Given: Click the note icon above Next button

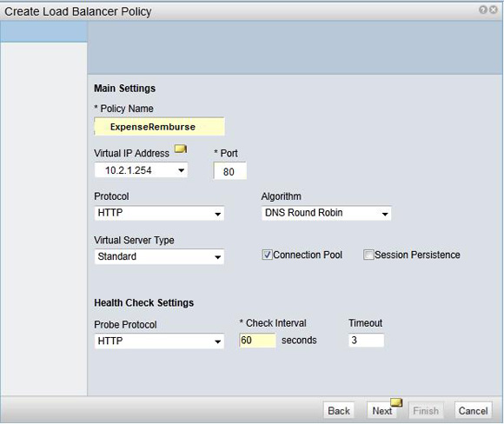Looking at the screenshot, I should coord(396,402).
